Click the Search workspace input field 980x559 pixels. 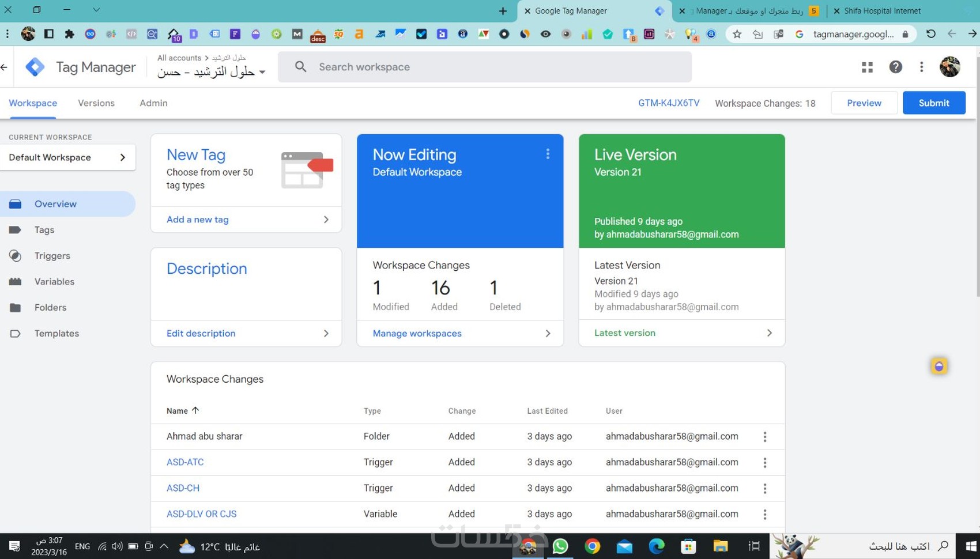click(485, 67)
